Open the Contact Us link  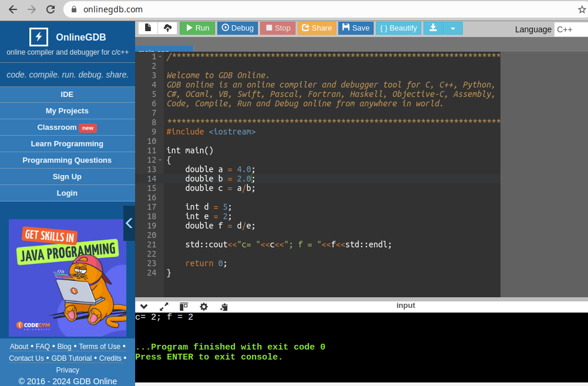coord(26,358)
